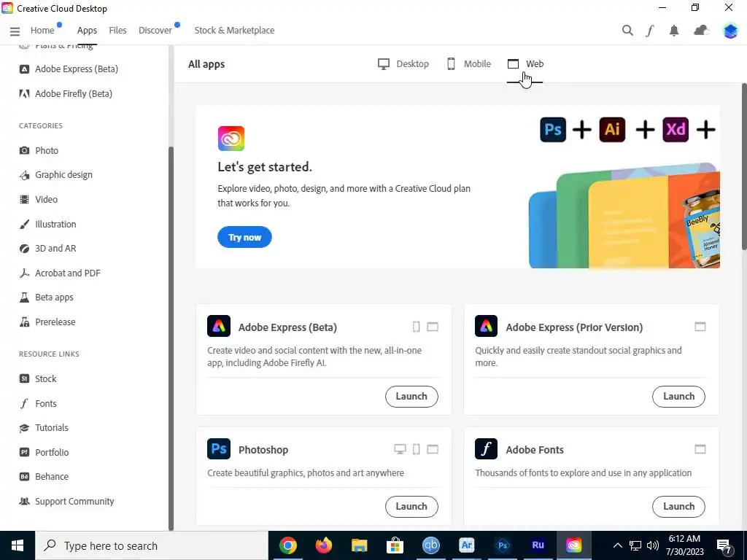Open the fonts f icon in header

click(x=650, y=31)
